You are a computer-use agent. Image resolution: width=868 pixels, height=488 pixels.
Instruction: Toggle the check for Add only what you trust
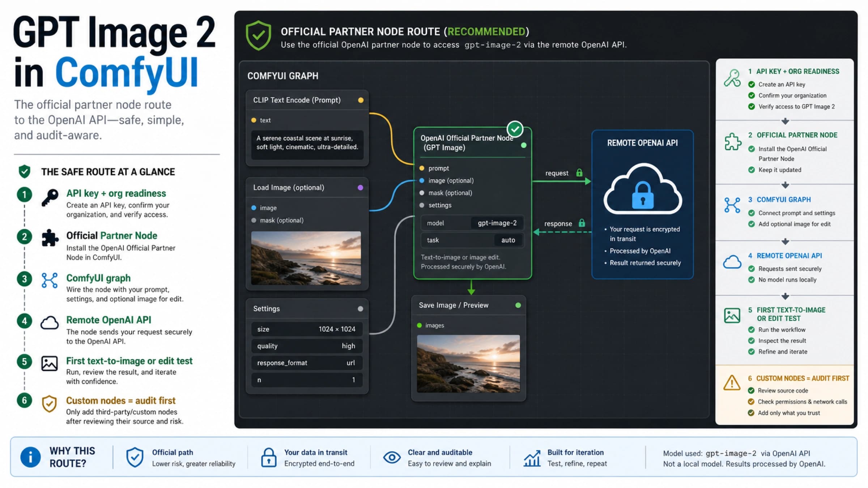[751, 413]
